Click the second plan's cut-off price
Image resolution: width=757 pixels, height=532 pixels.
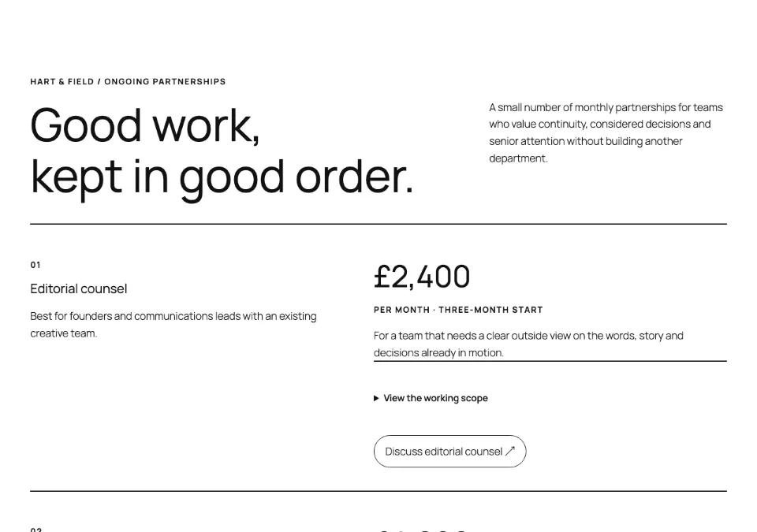point(422,530)
